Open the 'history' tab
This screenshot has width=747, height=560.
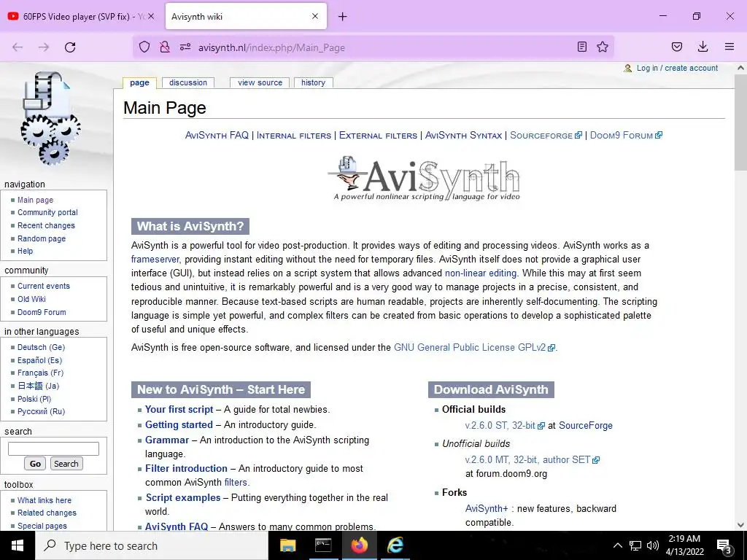tap(313, 83)
